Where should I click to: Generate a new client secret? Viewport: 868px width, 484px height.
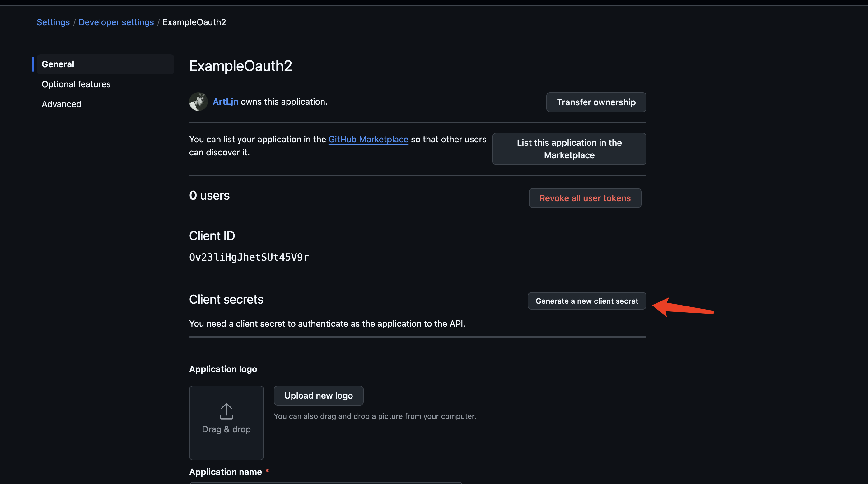[x=586, y=301]
